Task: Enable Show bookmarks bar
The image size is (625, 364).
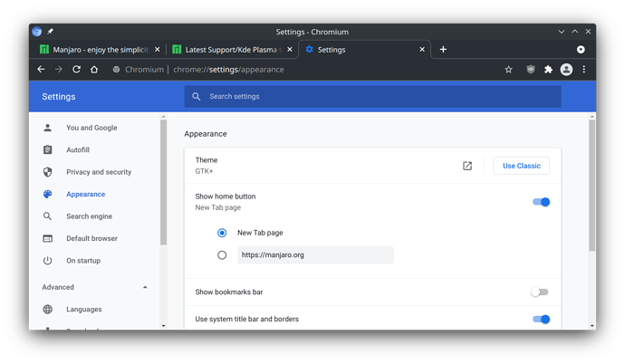Action: pos(540,292)
